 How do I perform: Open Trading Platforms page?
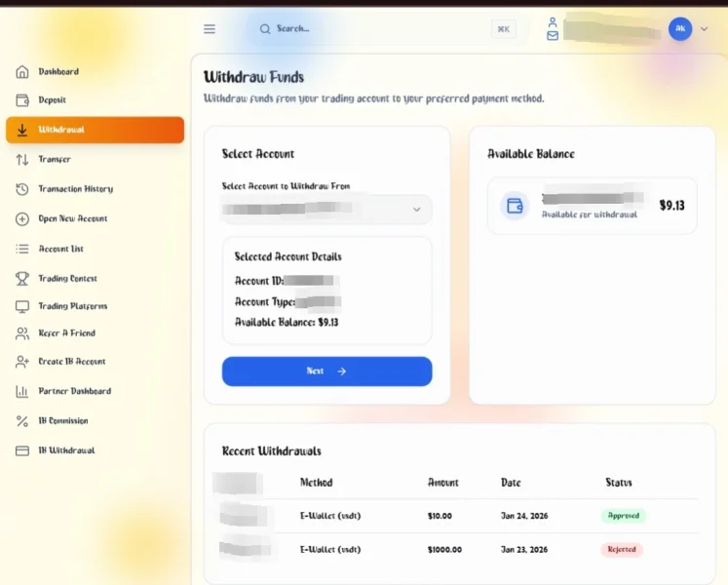(x=95, y=306)
